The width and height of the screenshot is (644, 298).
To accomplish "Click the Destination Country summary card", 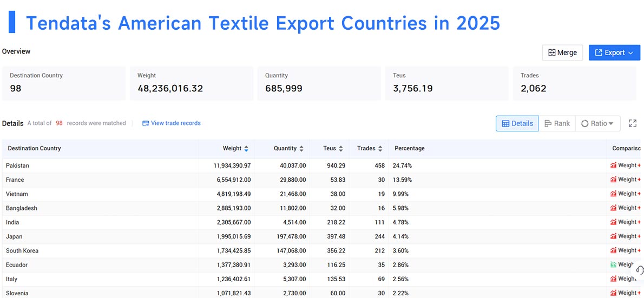I will pos(64,83).
